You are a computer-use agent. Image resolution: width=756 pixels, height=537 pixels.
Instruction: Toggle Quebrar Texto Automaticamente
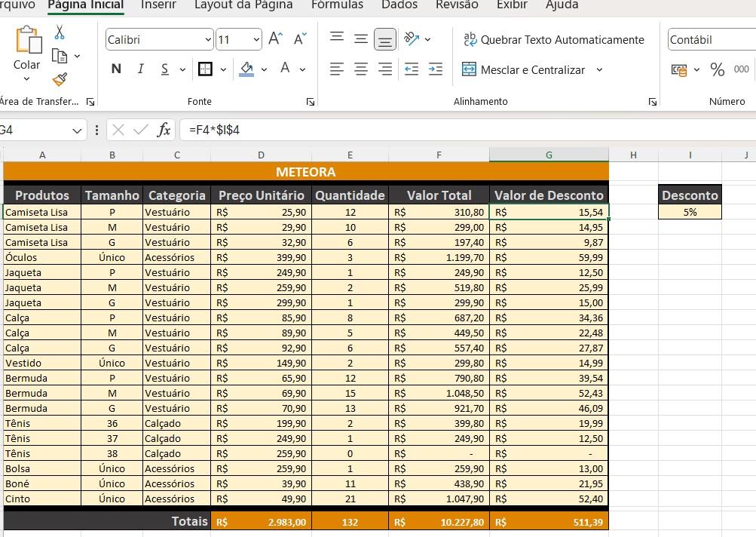553,39
